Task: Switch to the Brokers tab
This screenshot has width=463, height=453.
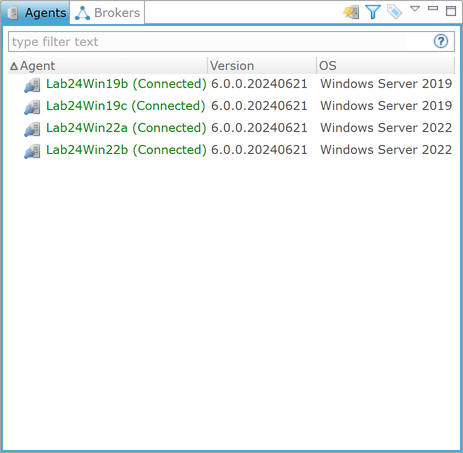Action: click(x=107, y=13)
